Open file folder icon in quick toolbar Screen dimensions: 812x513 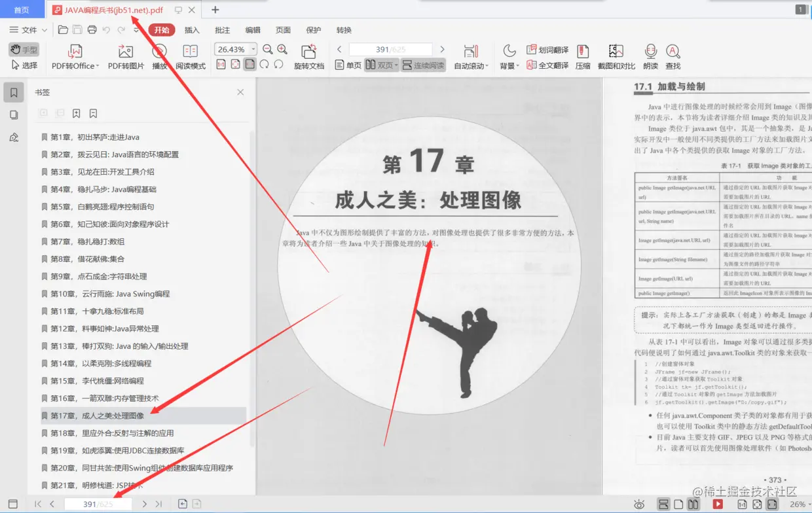click(63, 29)
